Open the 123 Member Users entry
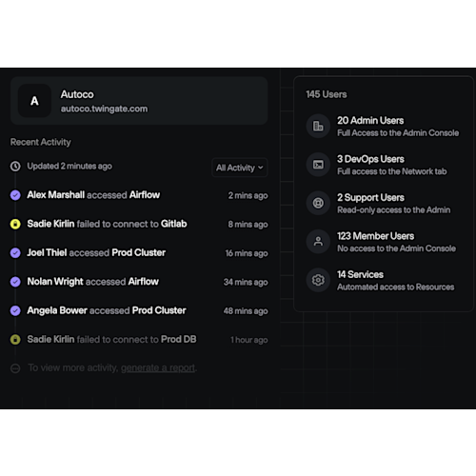Viewport: 476px width, 476px height. [381, 242]
